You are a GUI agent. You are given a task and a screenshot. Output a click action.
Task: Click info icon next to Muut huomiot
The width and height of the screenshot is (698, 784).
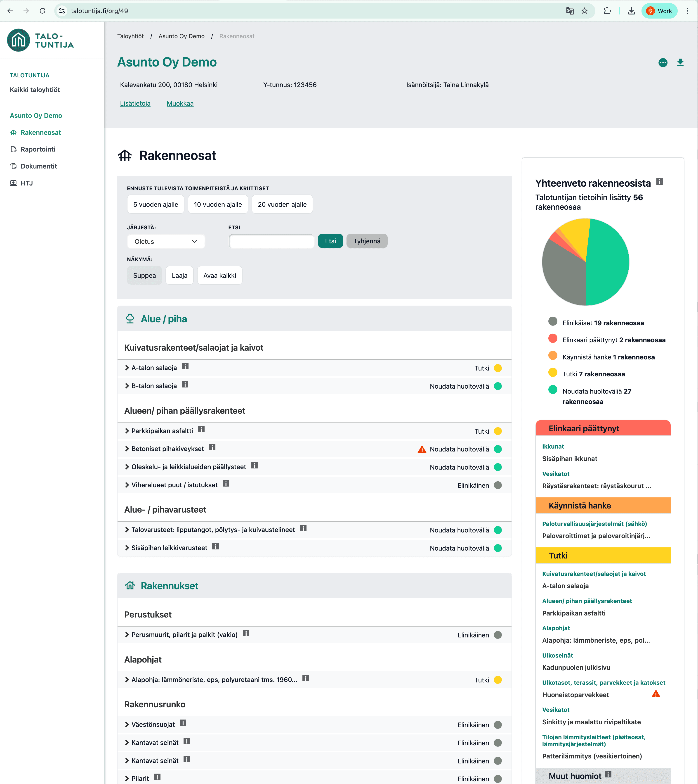[x=608, y=774]
